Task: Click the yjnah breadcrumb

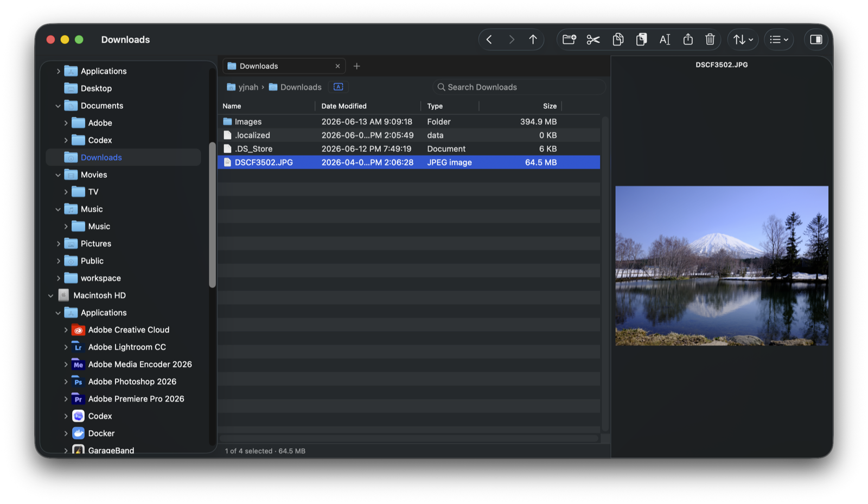Action: coord(242,87)
